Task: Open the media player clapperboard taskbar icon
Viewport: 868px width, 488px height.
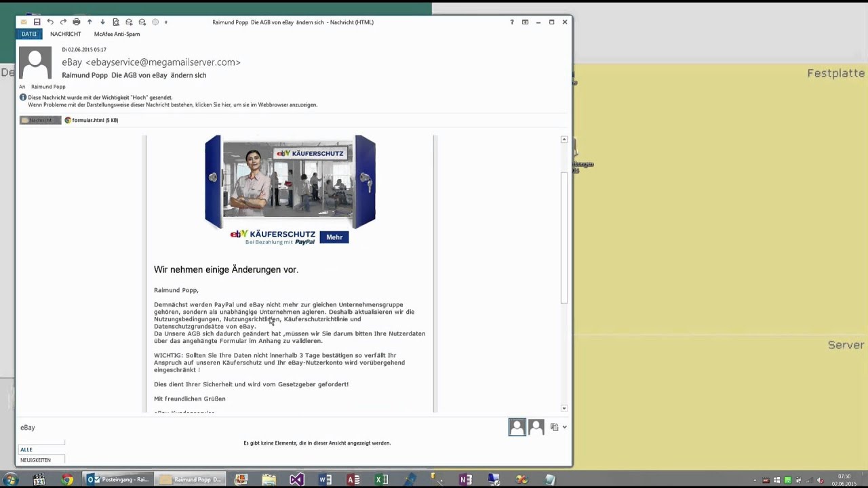Action: 39,480
